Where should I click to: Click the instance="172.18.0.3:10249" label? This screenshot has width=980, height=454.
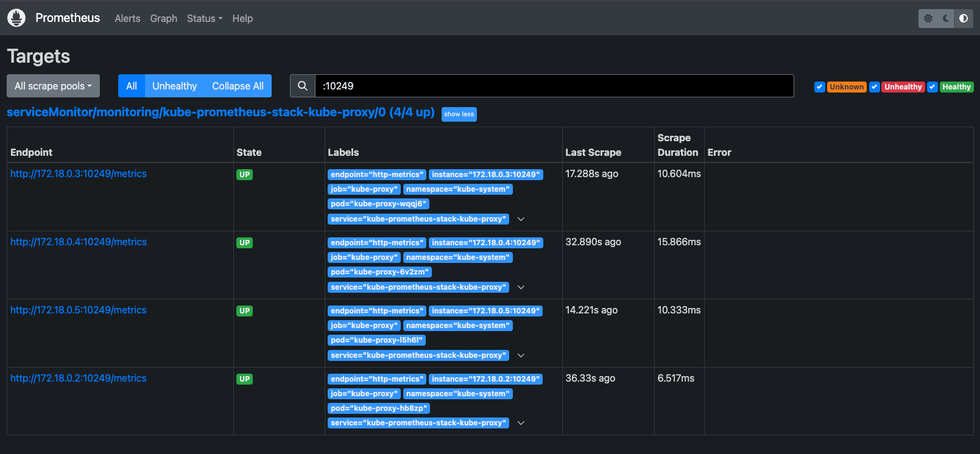(486, 175)
